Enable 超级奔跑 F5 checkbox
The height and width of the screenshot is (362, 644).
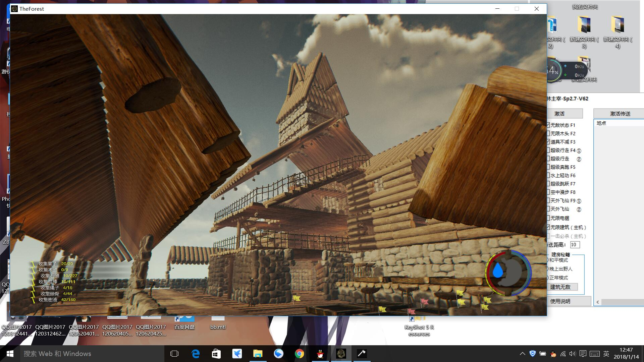pos(548,167)
